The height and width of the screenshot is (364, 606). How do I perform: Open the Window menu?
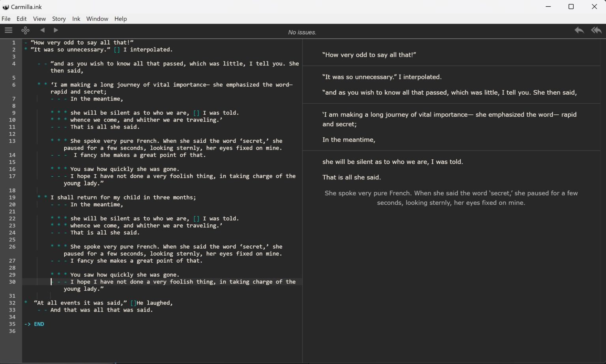pos(97,19)
